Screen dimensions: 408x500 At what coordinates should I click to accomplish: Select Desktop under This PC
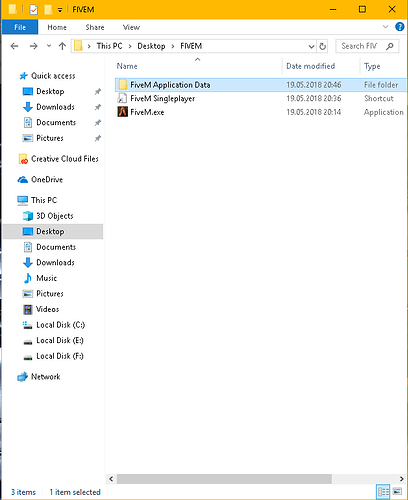coord(53,231)
